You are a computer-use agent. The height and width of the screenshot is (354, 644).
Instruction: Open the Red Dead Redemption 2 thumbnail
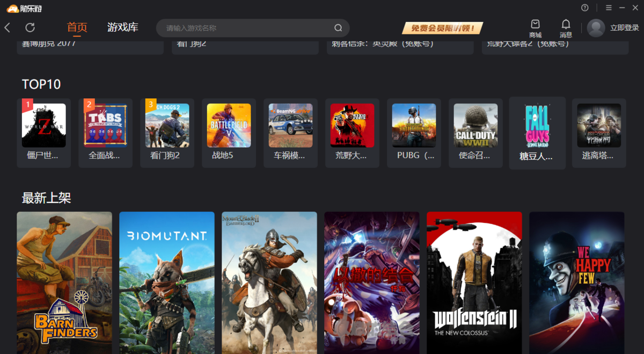tap(353, 126)
